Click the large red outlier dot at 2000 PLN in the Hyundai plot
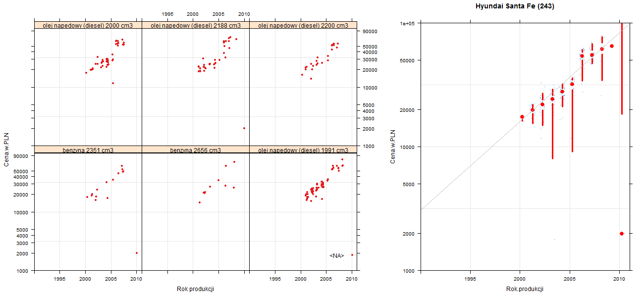The image size is (644, 297). (x=621, y=234)
